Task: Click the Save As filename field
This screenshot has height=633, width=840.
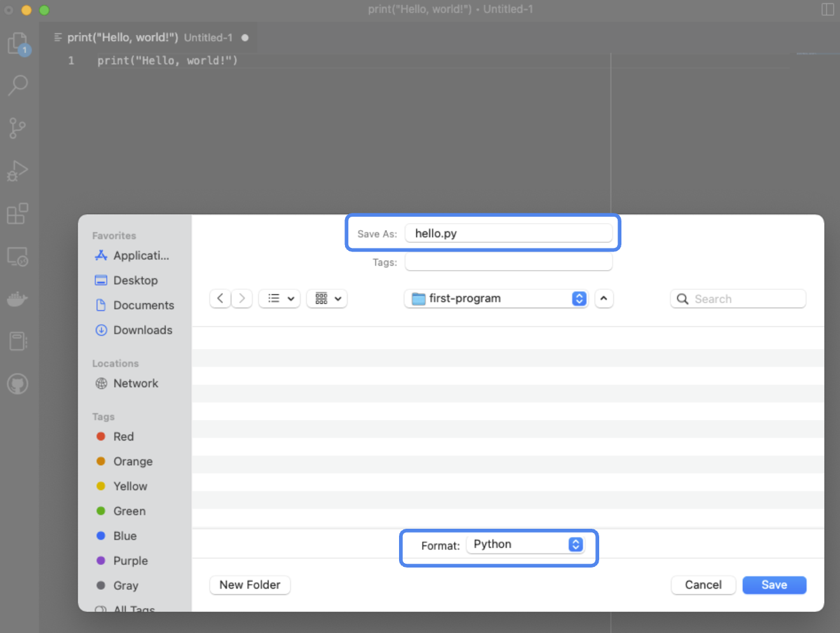Action: tap(508, 233)
